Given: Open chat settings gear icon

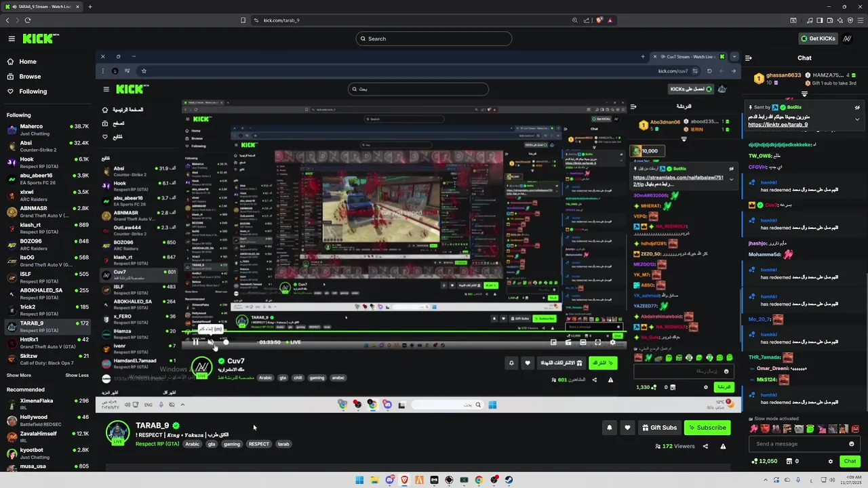Looking at the screenshot, I should click(831, 462).
